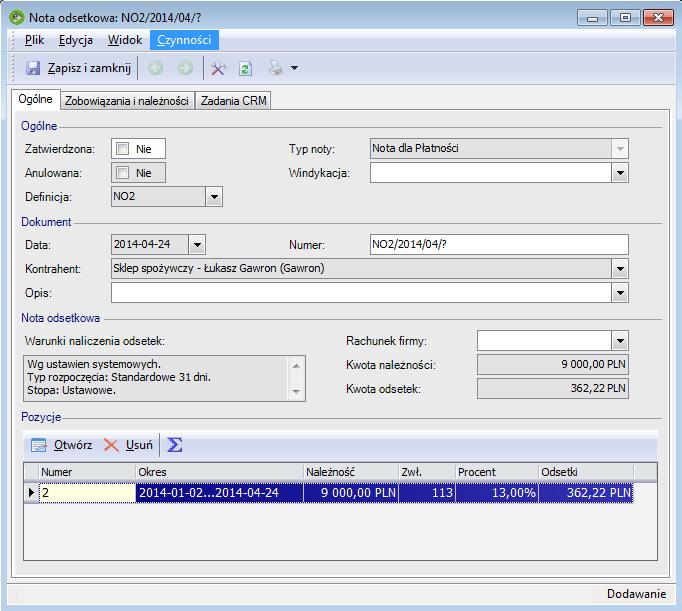Screen dimensions: 682x611
Task: Switch to the Zadania CRM tab
Action: pyautogui.click(x=234, y=100)
